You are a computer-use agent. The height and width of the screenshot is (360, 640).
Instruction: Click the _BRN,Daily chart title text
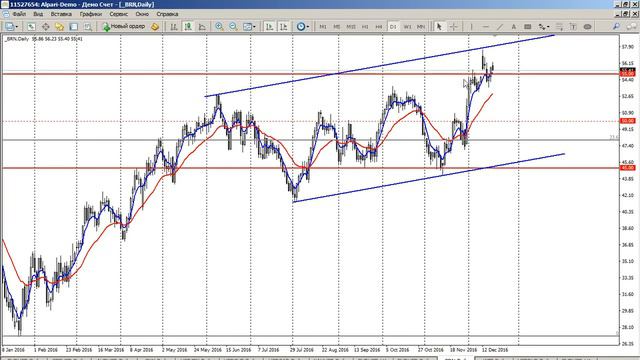click(17, 39)
